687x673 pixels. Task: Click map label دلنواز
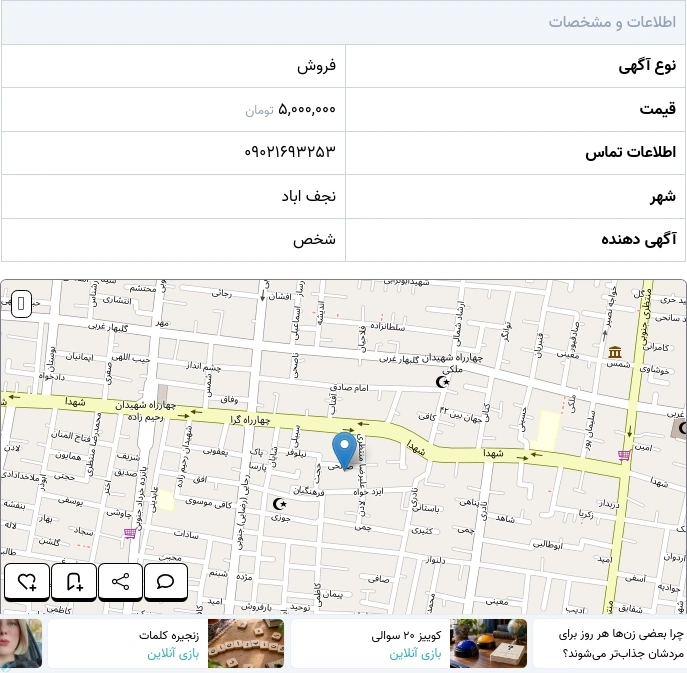pyautogui.click(x=435, y=560)
